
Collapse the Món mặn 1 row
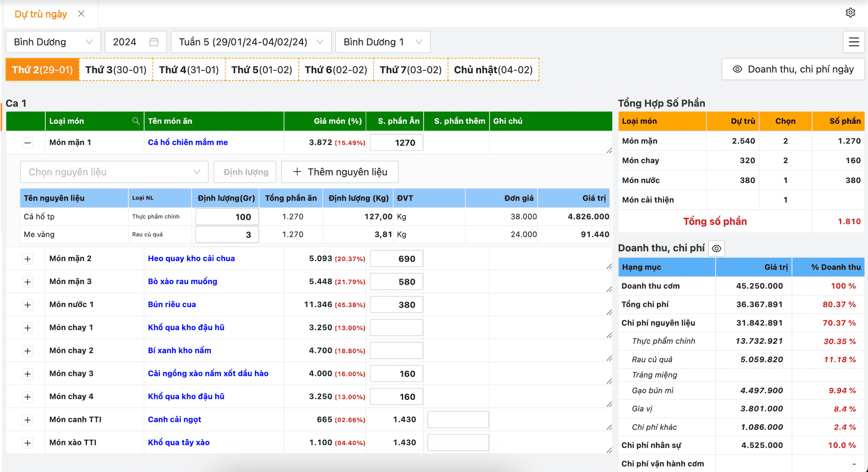point(28,143)
